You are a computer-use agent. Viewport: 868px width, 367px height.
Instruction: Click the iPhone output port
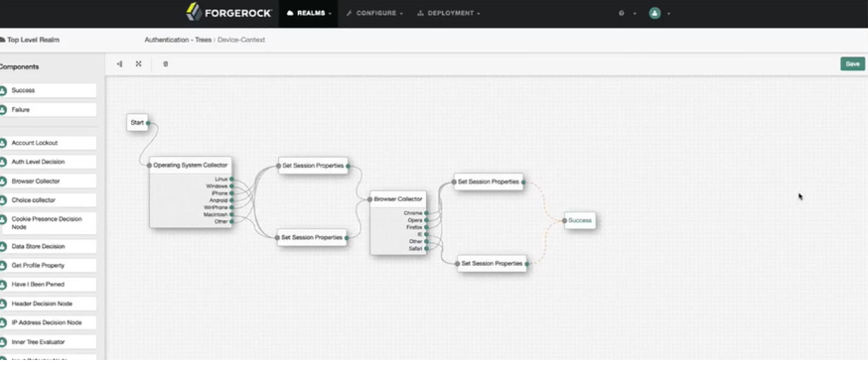click(231, 193)
